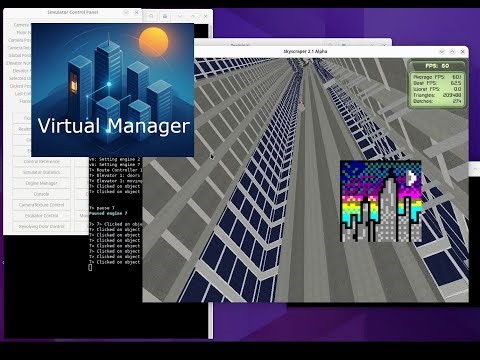Click the Simulator Control Panel title bar
480x360 pixels.
point(73,13)
